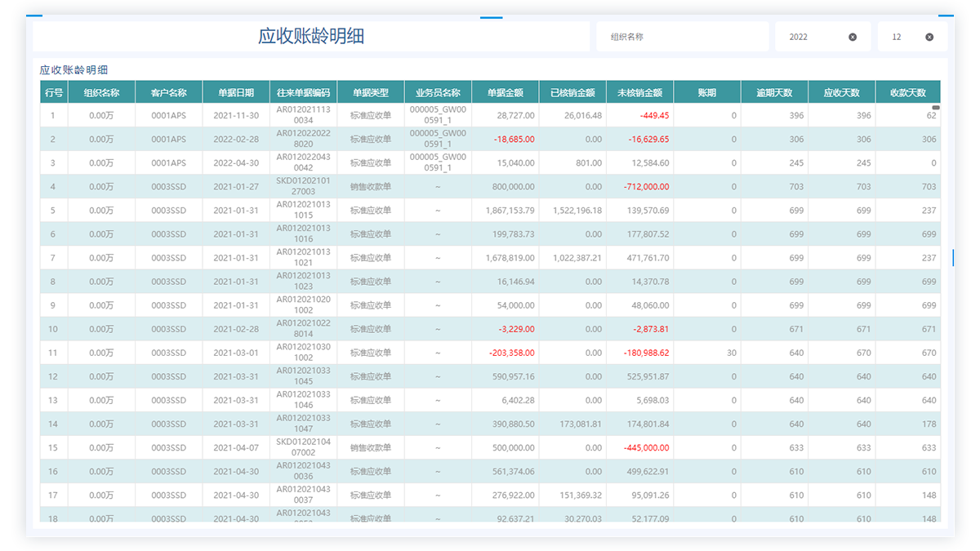Select document code AR0120211130034 in row 1
980x551 pixels.
click(303, 115)
